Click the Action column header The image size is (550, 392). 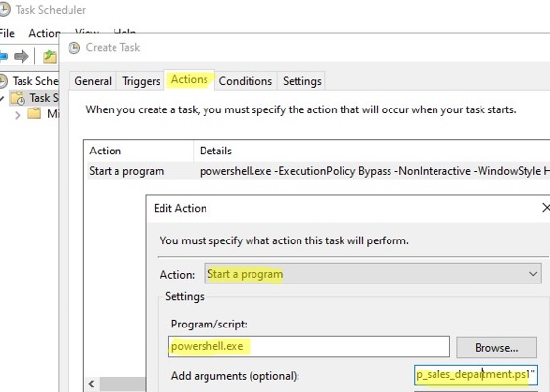pyautogui.click(x=139, y=151)
